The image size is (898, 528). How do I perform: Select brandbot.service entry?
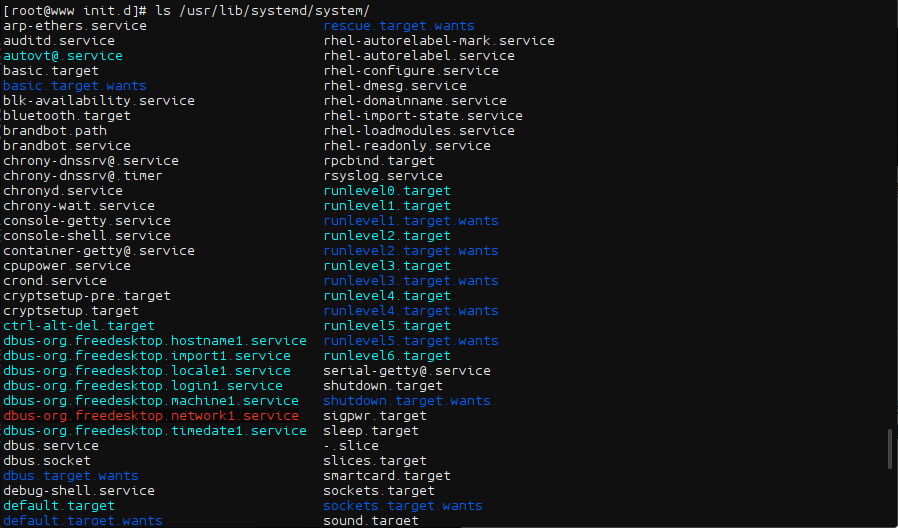67,145
